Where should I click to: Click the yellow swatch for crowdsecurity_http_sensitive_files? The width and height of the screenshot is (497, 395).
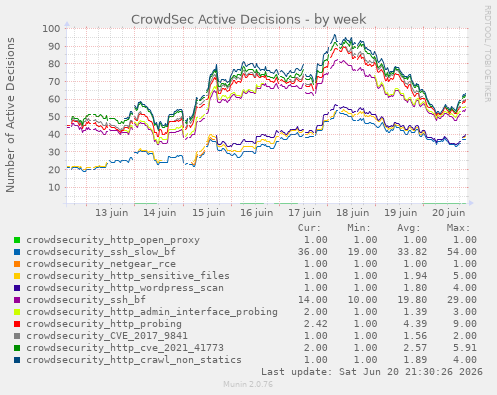17,276
